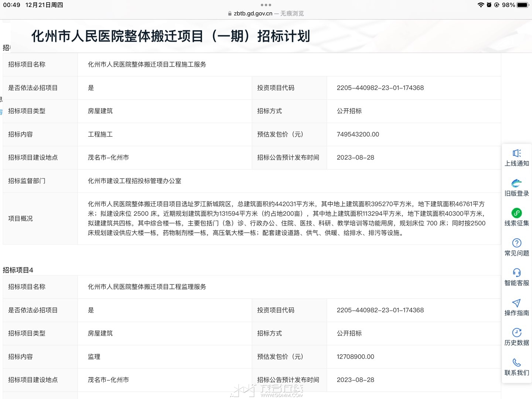Click 监理 bid content value
This screenshot has height=399, width=532.
tap(94, 357)
